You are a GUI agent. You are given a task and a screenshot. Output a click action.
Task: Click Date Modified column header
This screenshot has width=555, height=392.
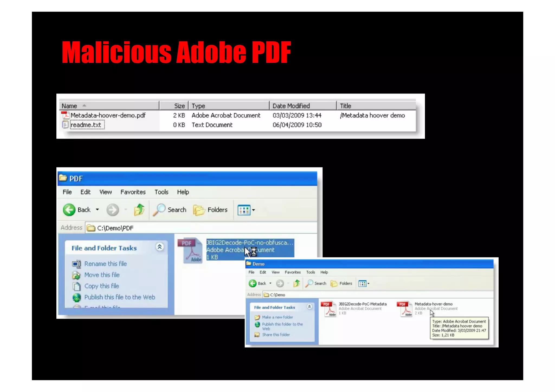pyautogui.click(x=303, y=106)
